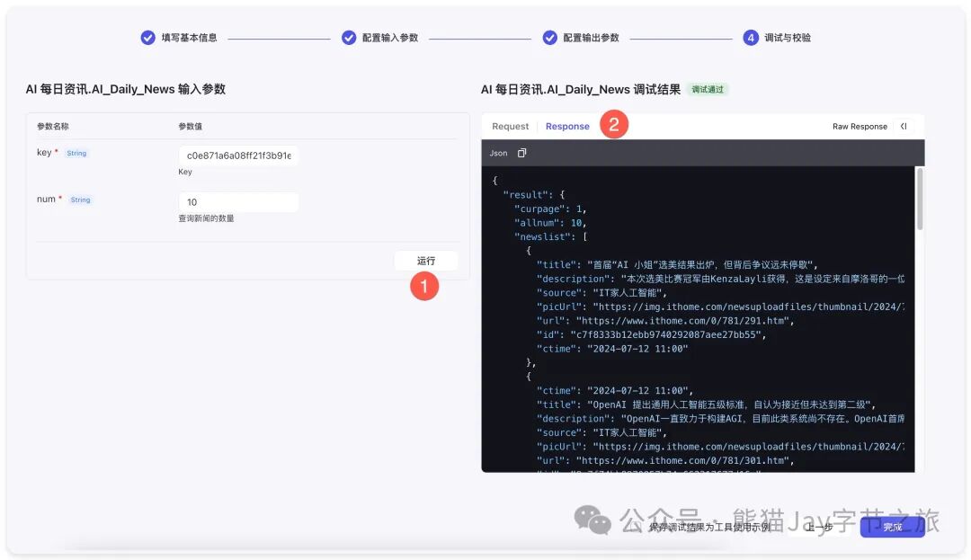Click the 配置输入参数 step checkmark icon
This screenshot has height=560, width=971.
point(349,38)
